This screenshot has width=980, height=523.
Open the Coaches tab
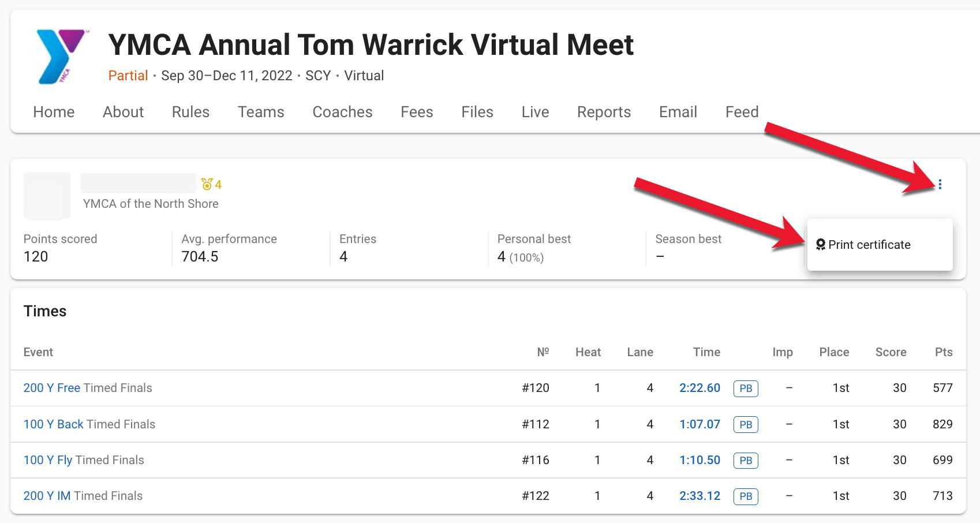click(x=342, y=112)
